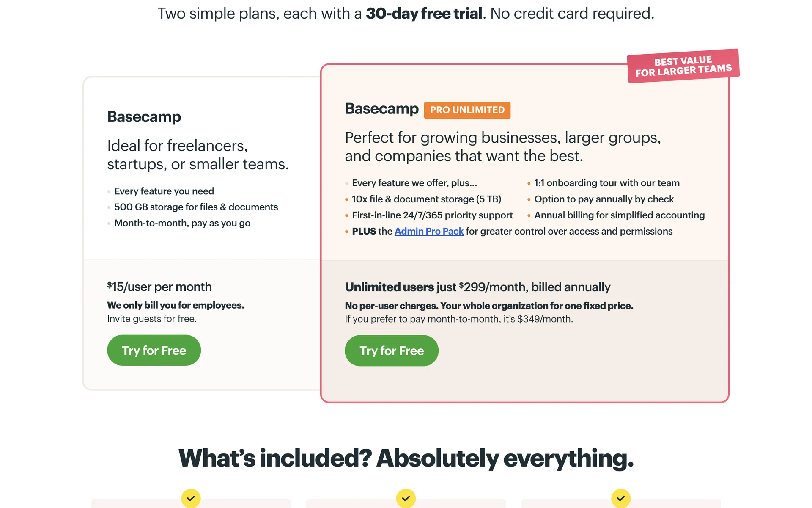Click the Month-to-month, pay as you go bullet
812x508 pixels.
[x=182, y=223]
